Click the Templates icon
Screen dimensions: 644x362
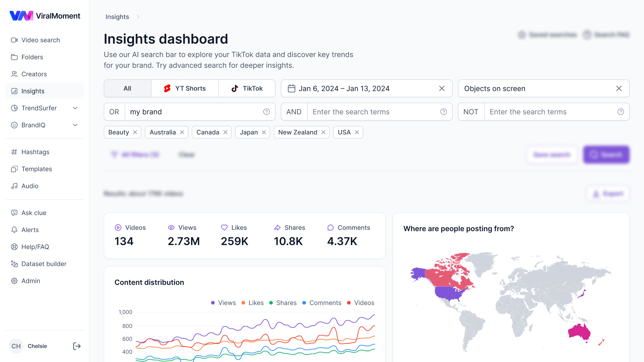click(14, 169)
